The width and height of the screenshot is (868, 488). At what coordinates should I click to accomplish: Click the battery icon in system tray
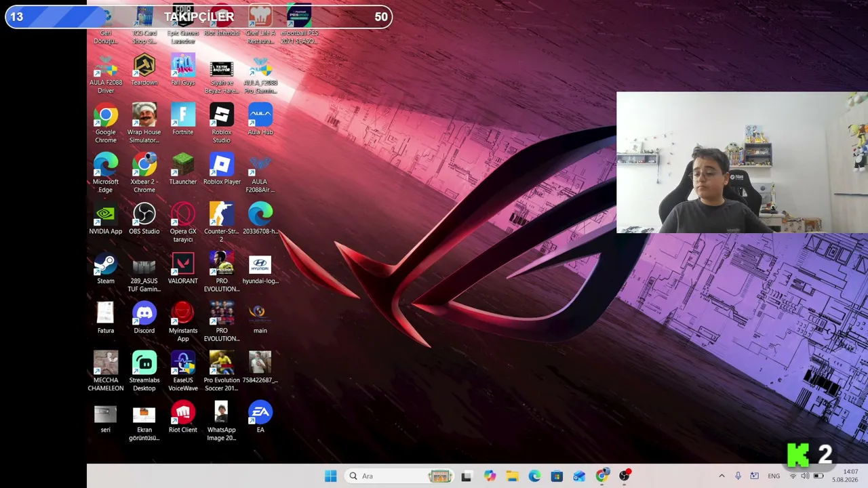818,476
